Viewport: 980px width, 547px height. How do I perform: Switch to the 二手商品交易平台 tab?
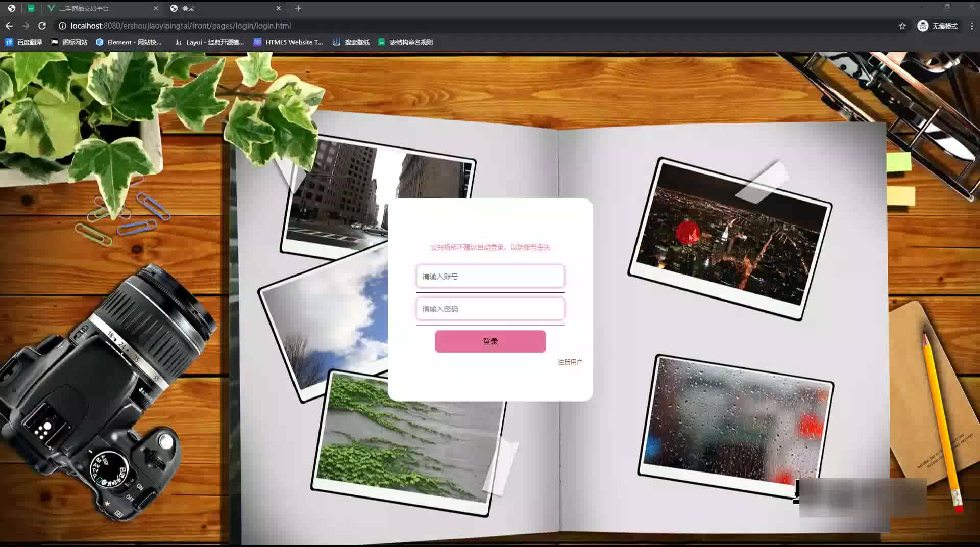point(102,8)
